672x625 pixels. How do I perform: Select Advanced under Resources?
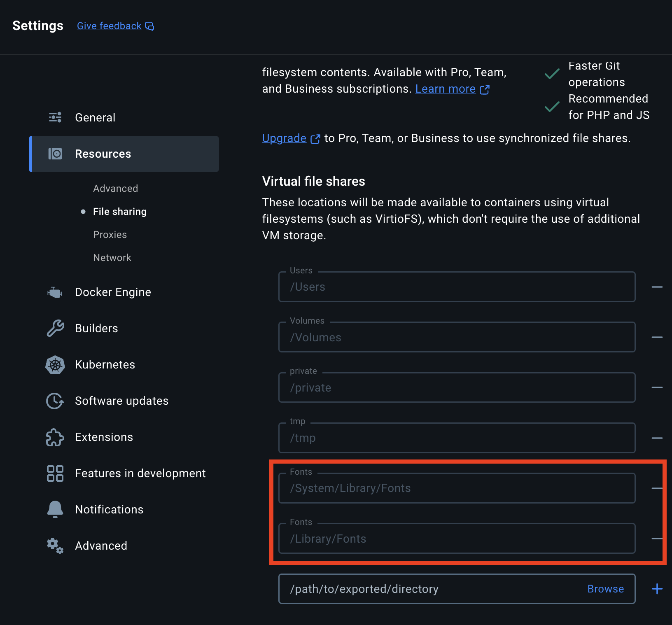[x=115, y=188]
